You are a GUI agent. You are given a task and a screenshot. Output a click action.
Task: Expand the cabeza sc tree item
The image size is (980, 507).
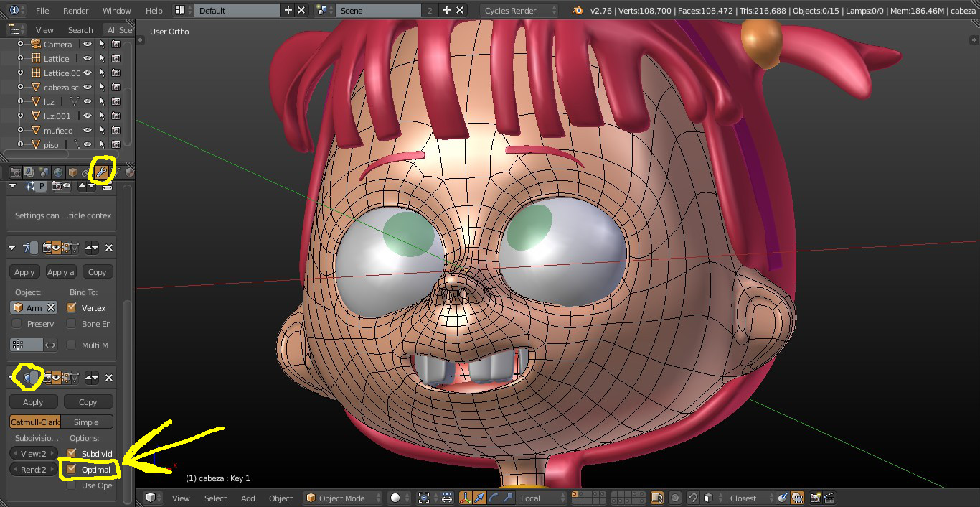20,87
